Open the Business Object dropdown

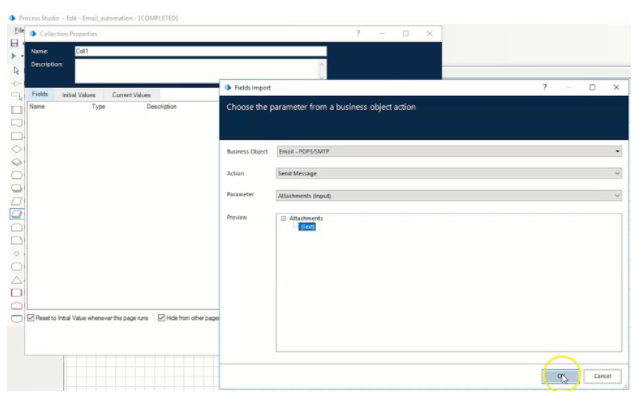(449, 151)
